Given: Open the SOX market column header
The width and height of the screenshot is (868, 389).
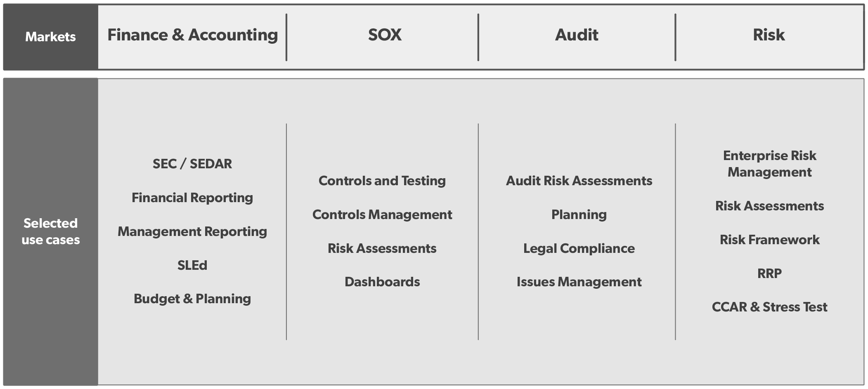Looking at the screenshot, I should click(385, 35).
